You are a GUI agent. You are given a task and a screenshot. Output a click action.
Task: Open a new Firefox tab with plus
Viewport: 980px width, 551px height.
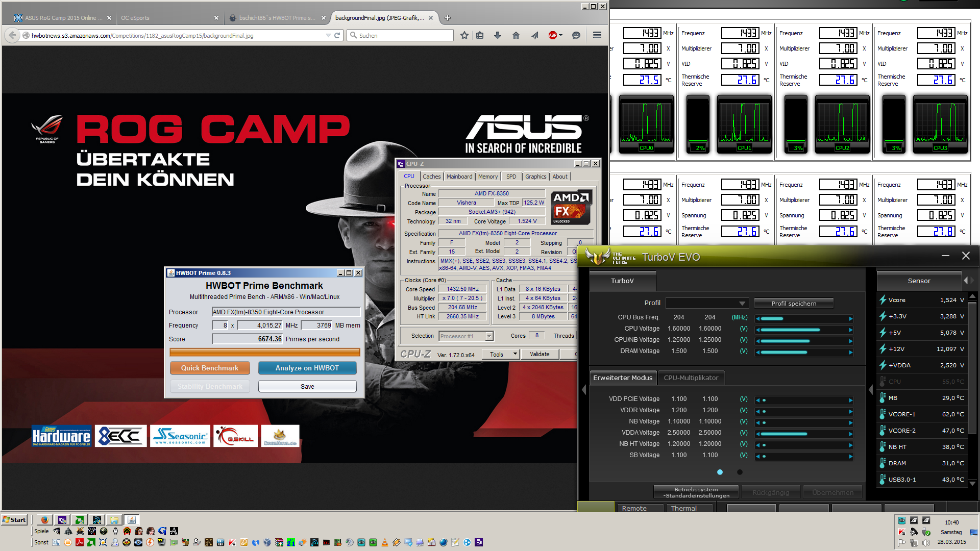(x=448, y=18)
